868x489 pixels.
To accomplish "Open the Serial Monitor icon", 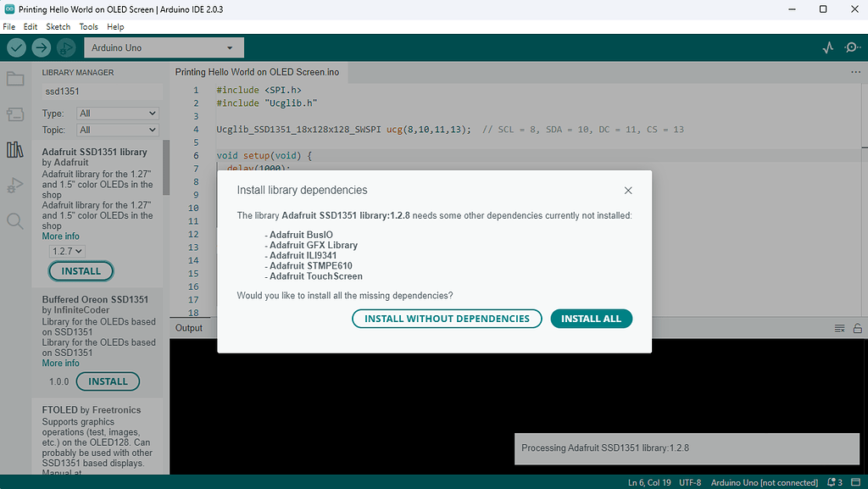I will [852, 47].
